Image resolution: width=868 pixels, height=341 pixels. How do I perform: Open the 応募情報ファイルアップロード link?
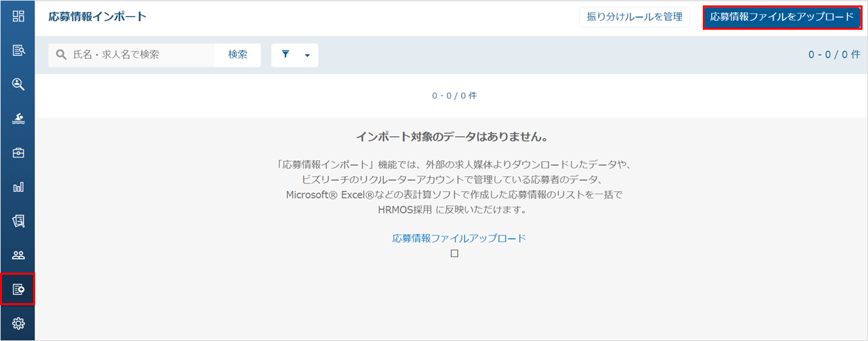coord(459,238)
